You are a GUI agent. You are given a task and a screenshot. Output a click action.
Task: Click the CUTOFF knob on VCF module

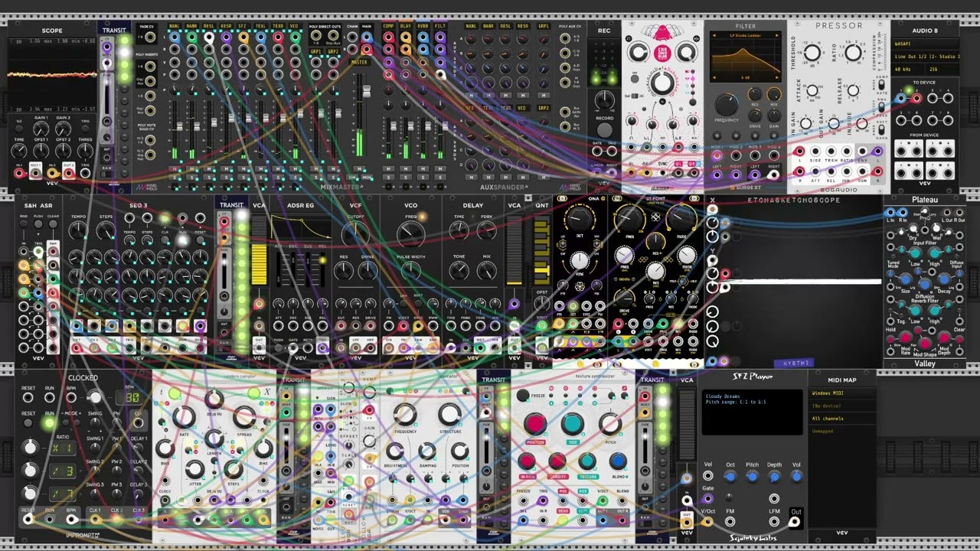click(x=354, y=233)
